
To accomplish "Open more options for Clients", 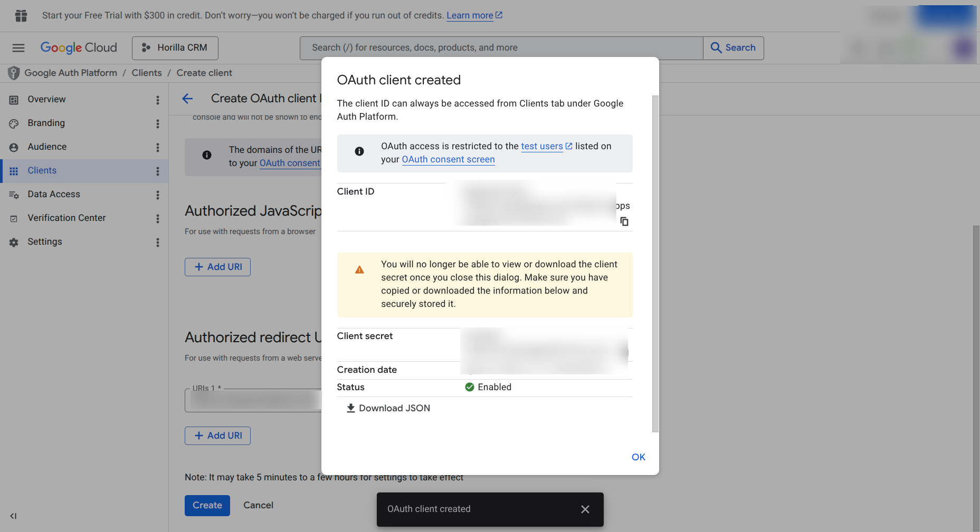I will (x=157, y=171).
